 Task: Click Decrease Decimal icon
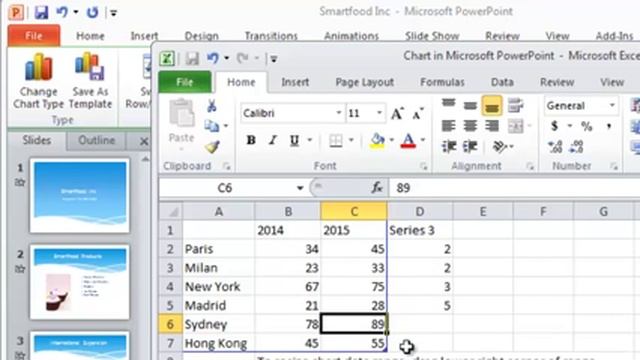(576, 147)
